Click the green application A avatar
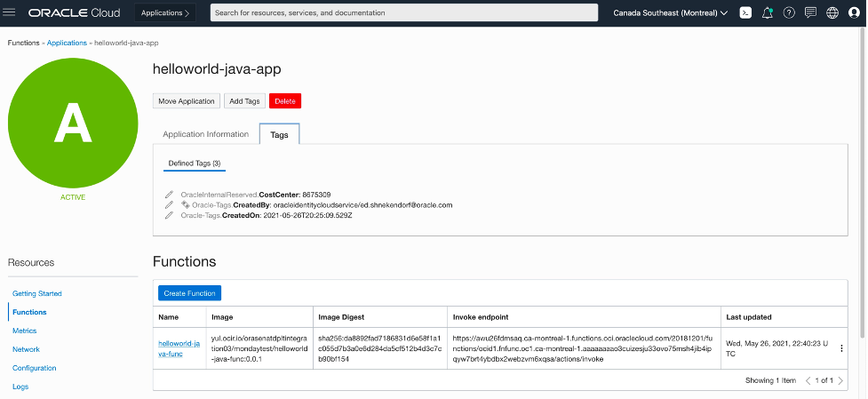 73,123
